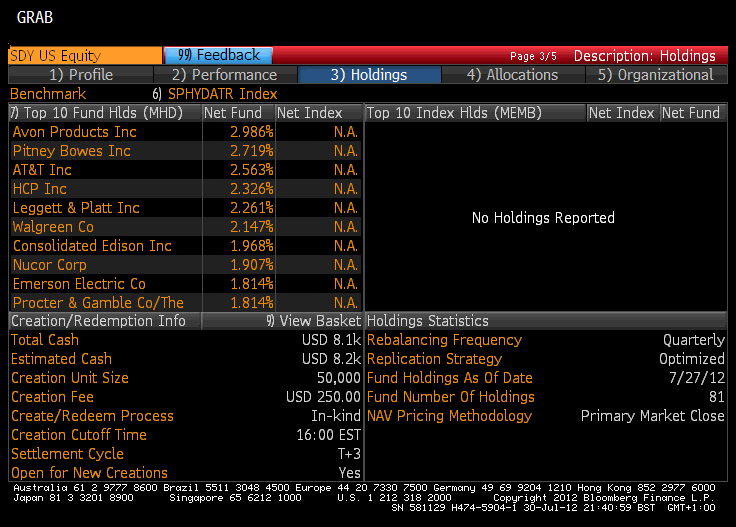Click the Settlement Cycle label
The height and width of the screenshot is (527, 736).
(68, 454)
